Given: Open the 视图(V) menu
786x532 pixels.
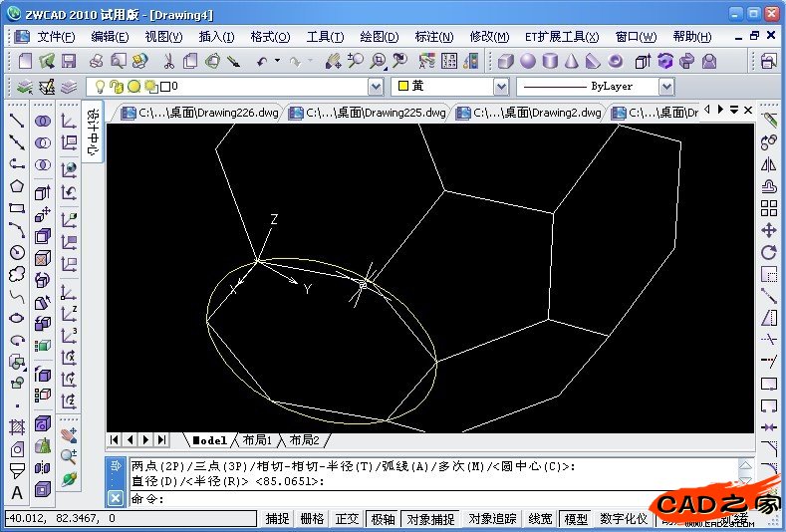Looking at the screenshot, I should click(163, 37).
